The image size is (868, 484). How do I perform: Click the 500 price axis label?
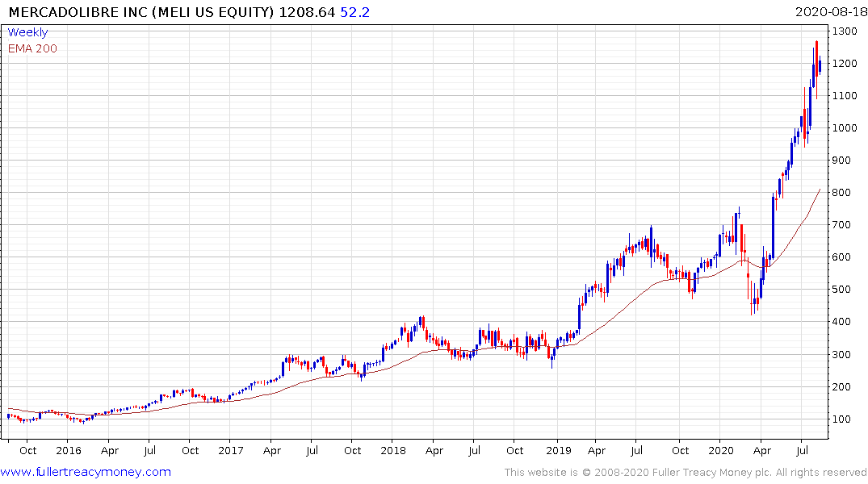click(841, 290)
